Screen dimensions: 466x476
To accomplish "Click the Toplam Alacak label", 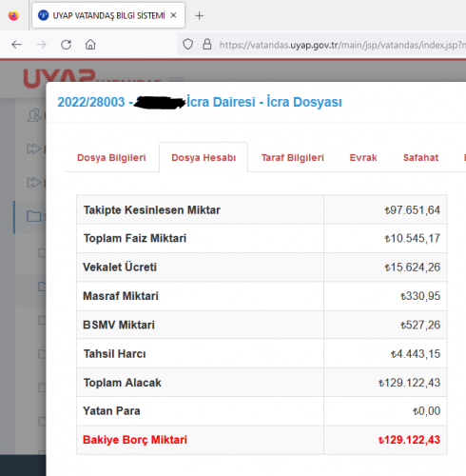I will pos(122,383).
